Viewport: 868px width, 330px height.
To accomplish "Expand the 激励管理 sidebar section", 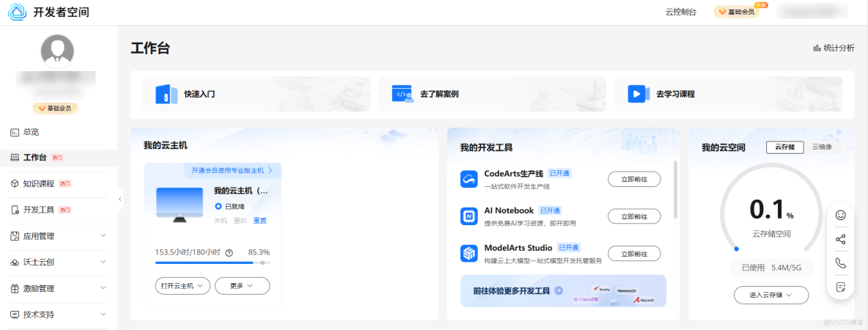I will coord(103,288).
